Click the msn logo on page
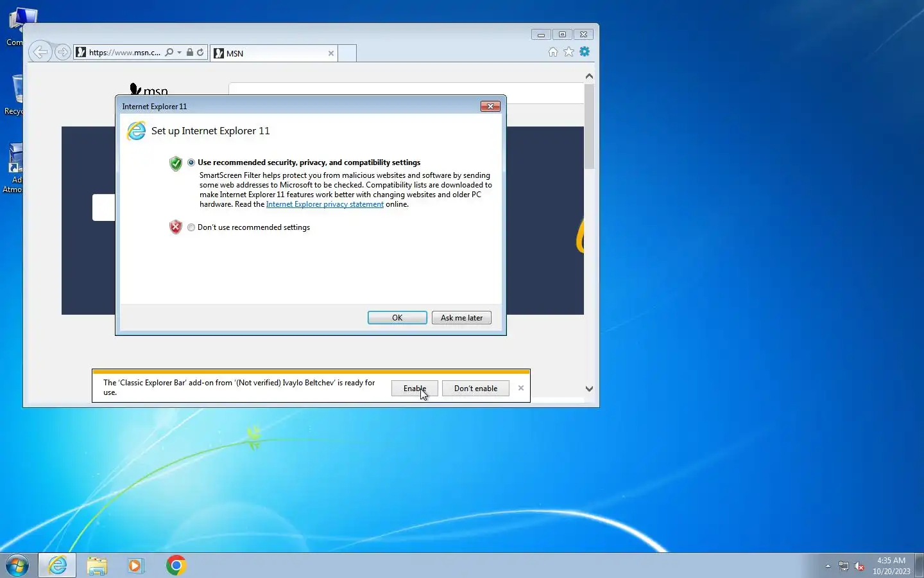 tap(149, 90)
